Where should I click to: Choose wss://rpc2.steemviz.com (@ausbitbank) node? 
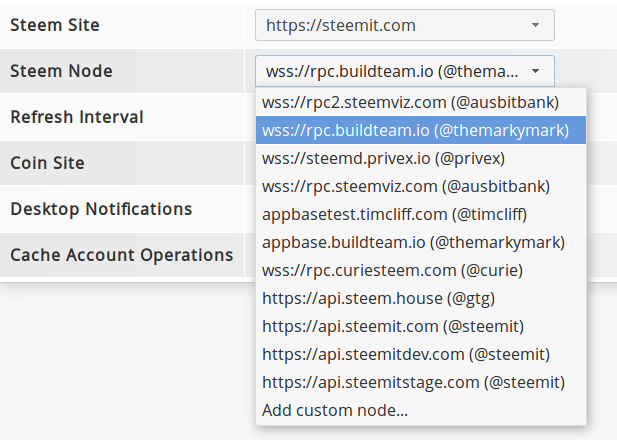pos(421,102)
